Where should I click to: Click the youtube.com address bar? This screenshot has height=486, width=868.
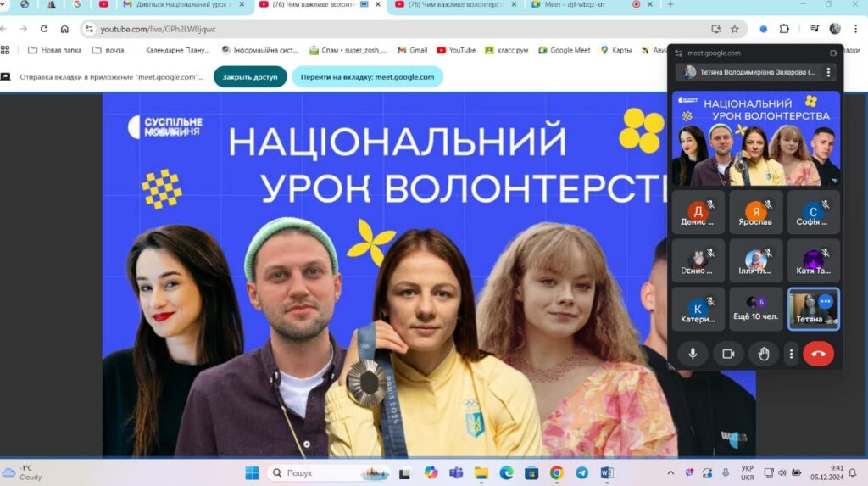tap(381, 29)
